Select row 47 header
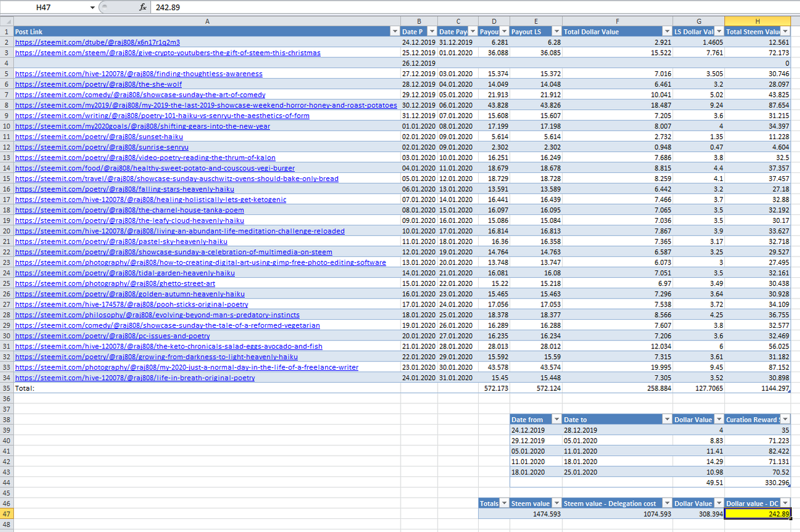This screenshot has width=800, height=532. coord(7,514)
